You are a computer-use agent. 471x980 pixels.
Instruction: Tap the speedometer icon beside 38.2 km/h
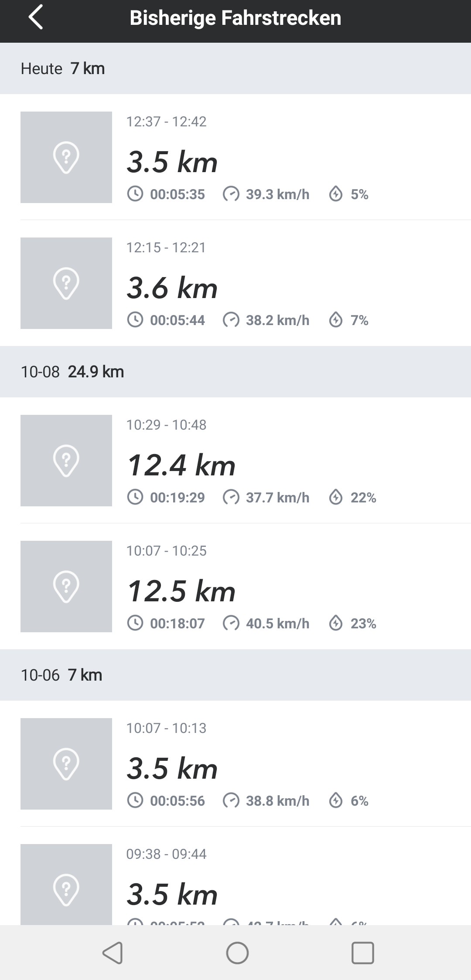(x=231, y=320)
